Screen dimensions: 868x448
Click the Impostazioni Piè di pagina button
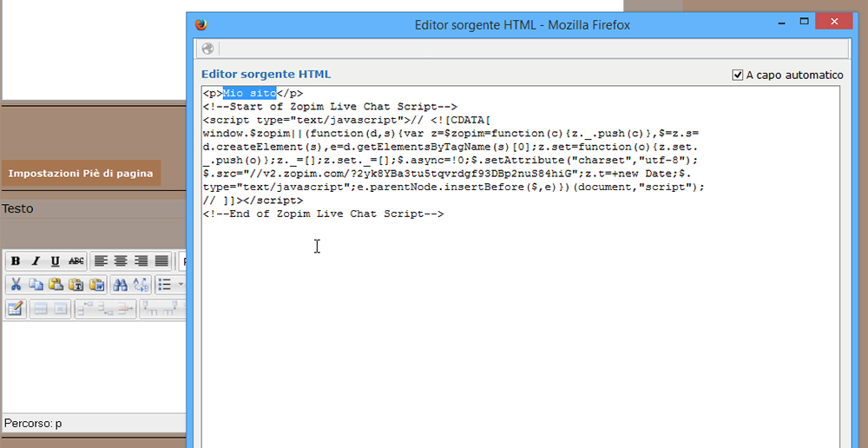click(81, 174)
